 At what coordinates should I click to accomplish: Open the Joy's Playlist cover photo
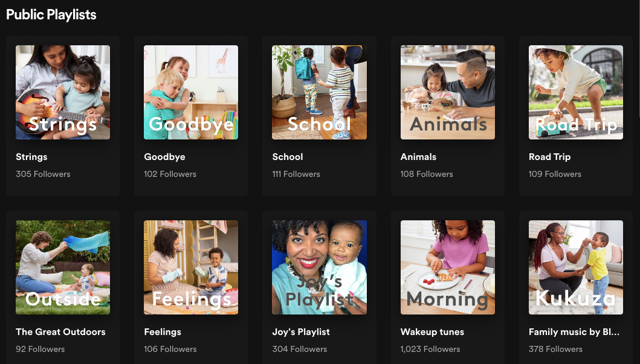tap(319, 267)
